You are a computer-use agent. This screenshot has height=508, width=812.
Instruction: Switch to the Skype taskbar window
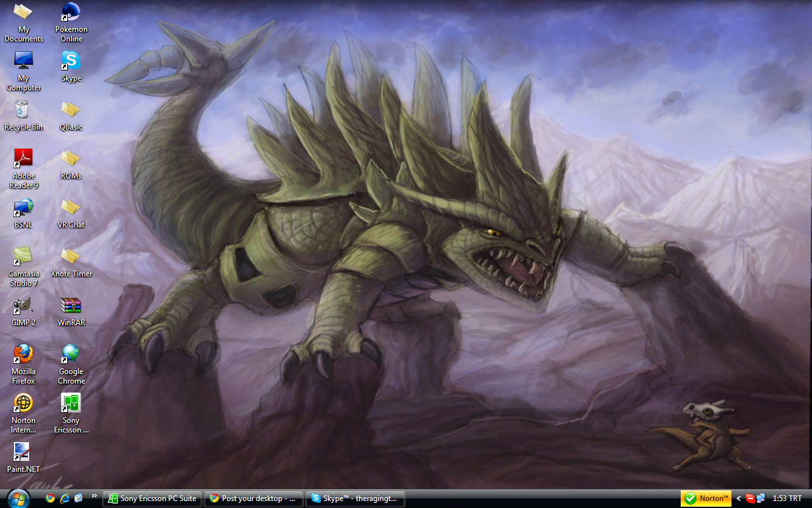pyautogui.click(x=355, y=498)
